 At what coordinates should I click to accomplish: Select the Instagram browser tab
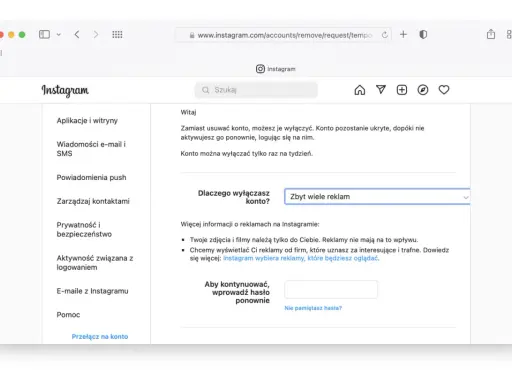[x=276, y=69]
